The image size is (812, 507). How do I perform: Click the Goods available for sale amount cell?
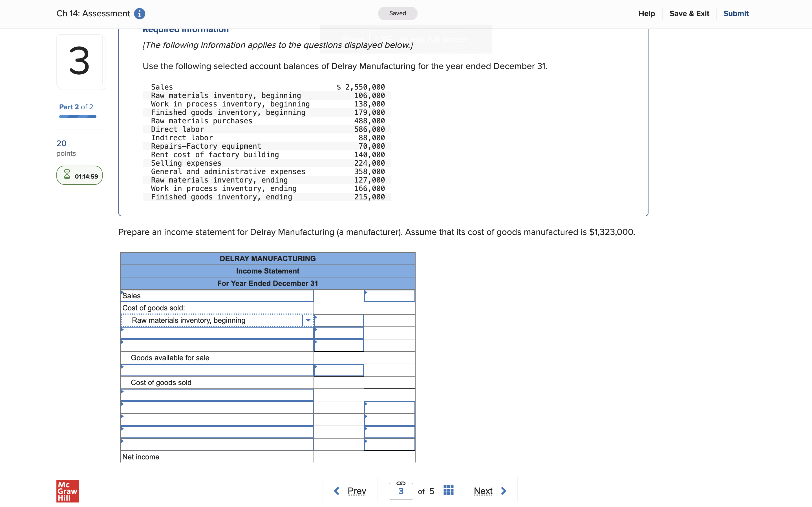pyautogui.click(x=339, y=357)
